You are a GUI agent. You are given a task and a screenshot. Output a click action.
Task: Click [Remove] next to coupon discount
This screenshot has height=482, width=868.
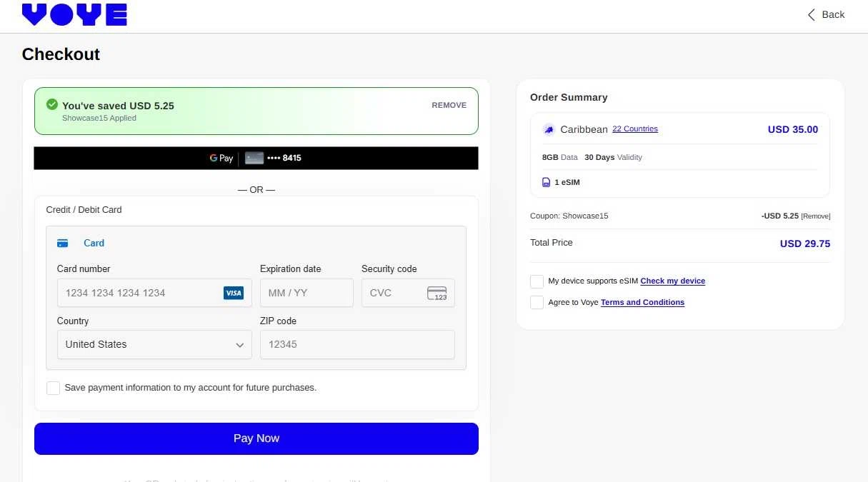point(816,216)
